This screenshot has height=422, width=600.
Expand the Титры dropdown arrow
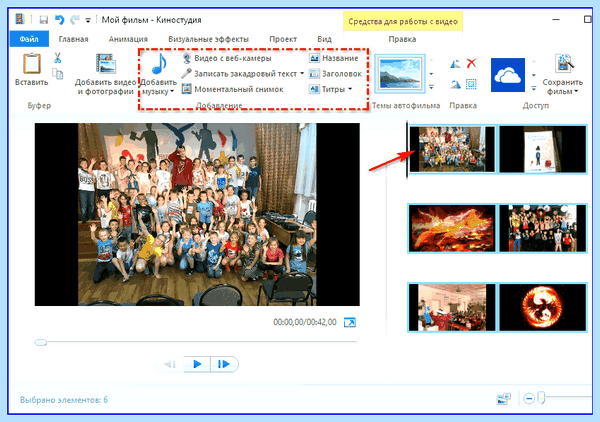click(x=350, y=89)
